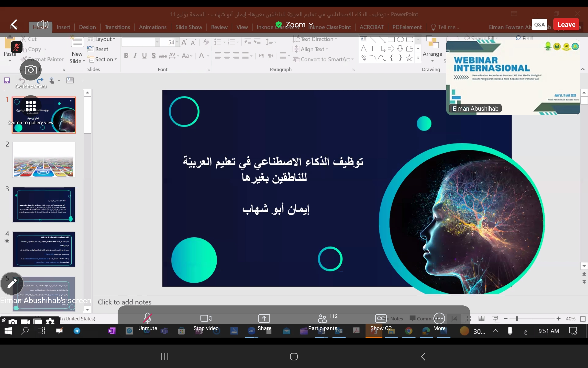Tap the Switch camera button
The height and width of the screenshot is (368, 588).
[x=31, y=70]
